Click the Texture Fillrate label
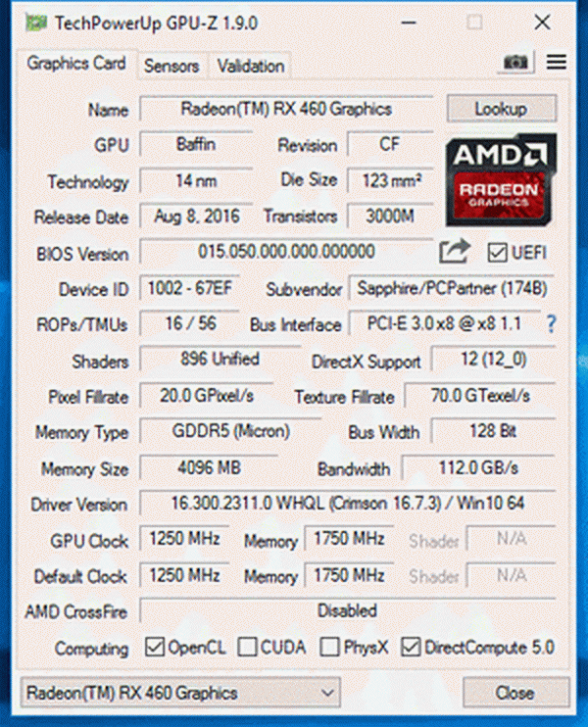 [x=345, y=398]
